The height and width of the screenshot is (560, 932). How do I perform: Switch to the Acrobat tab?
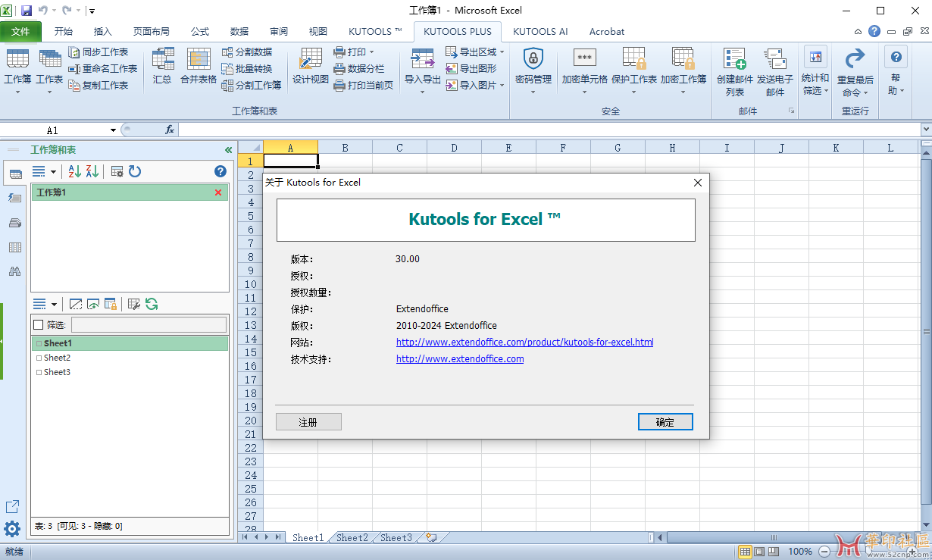point(607,31)
